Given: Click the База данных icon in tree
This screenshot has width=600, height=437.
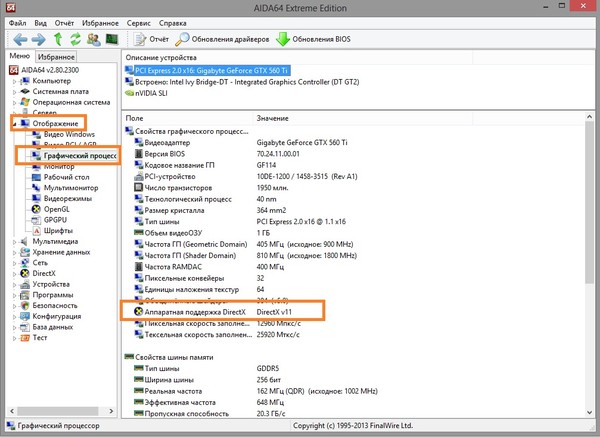Looking at the screenshot, I should [25, 327].
